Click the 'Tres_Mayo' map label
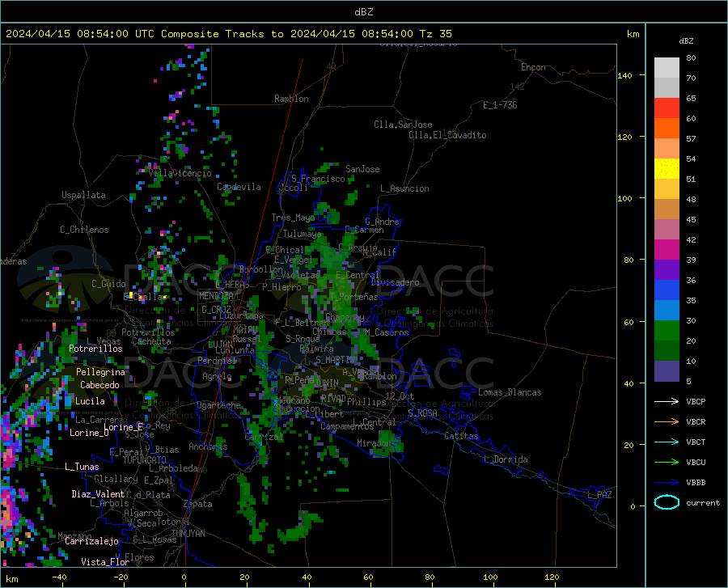The width and height of the screenshot is (728, 588). [x=293, y=218]
